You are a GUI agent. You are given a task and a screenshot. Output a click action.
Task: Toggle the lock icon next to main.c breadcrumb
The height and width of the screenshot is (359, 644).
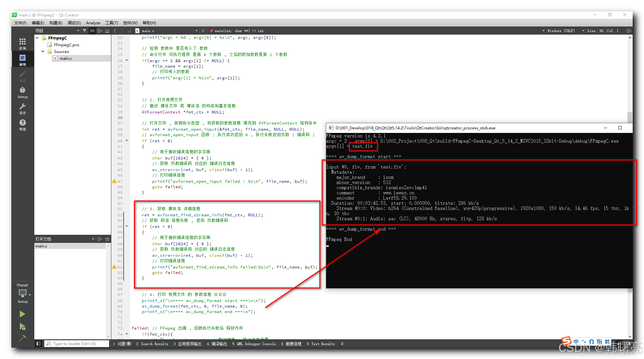point(129,30)
